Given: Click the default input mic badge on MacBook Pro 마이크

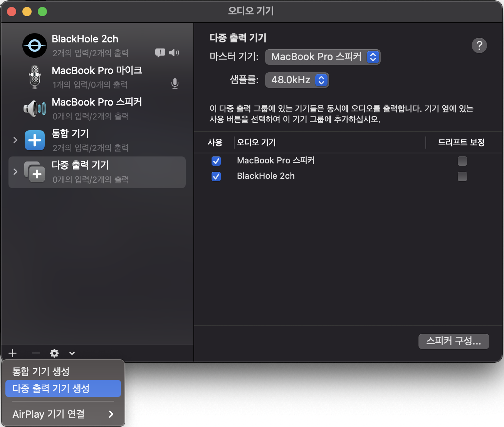Looking at the screenshot, I should [175, 84].
